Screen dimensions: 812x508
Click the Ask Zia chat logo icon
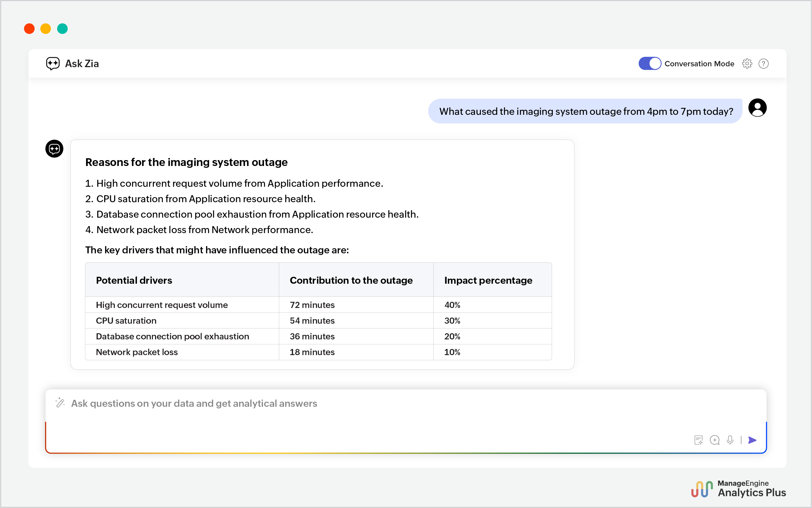[53, 63]
